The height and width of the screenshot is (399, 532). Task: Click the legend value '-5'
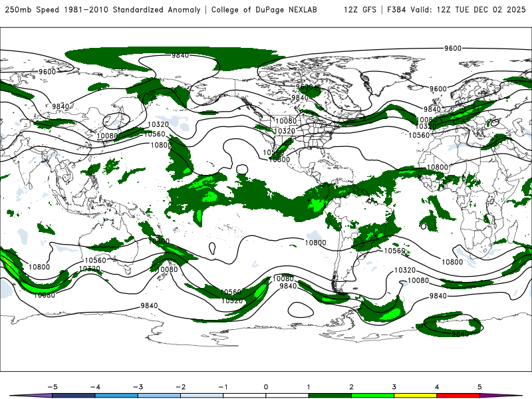(53, 387)
